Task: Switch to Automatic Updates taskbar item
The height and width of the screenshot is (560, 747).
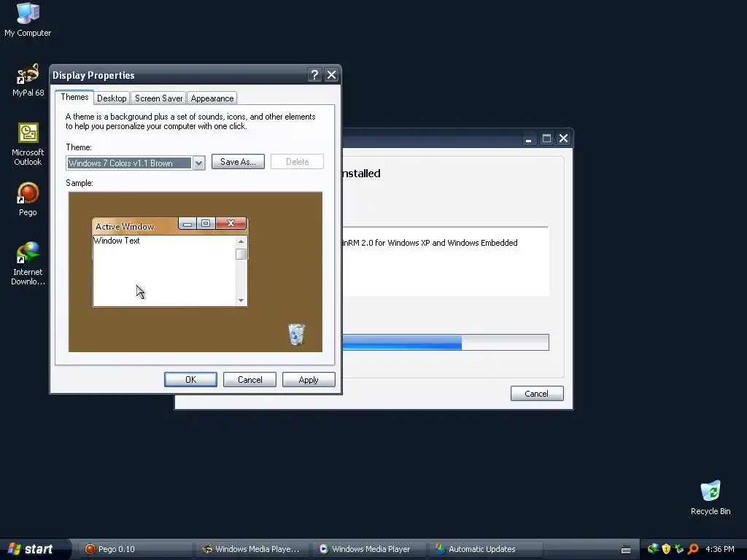Action: [485, 549]
